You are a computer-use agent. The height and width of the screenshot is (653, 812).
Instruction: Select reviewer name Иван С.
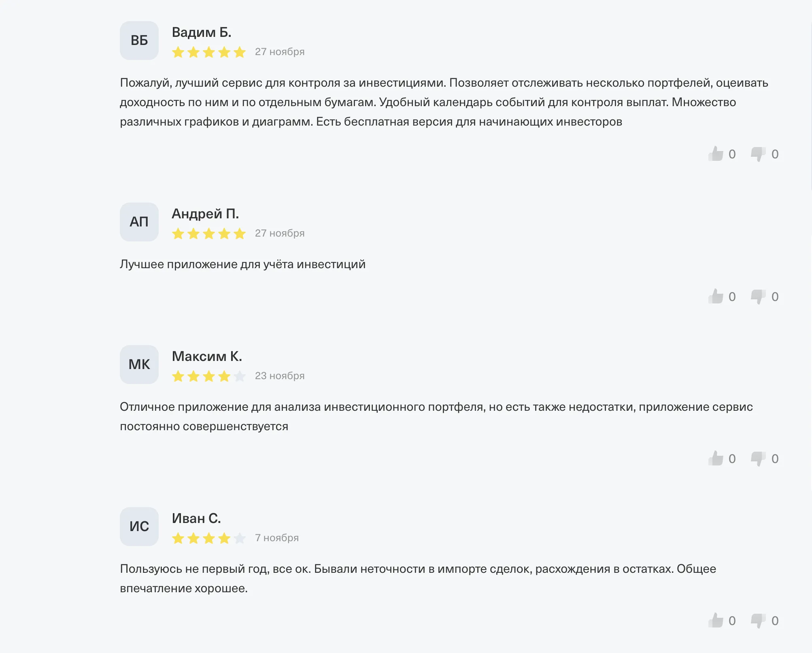(x=196, y=519)
